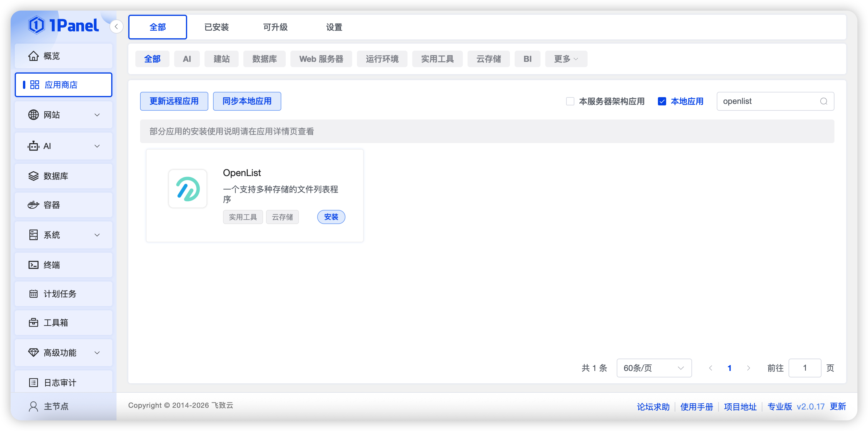Click the OpenList app logo thumbnail
Viewport: 868px width, 431px height.
pos(188,189)
